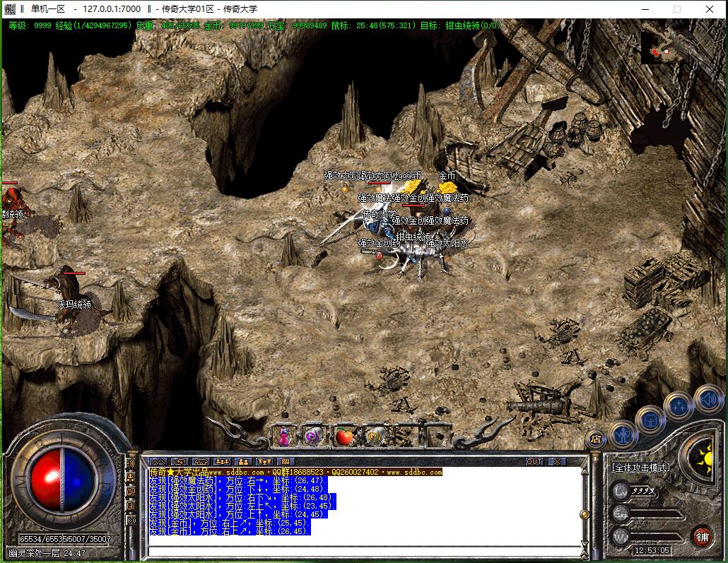
Task: Use the golden spiral scroll in belt slot 4
Action: pos(375,437)
